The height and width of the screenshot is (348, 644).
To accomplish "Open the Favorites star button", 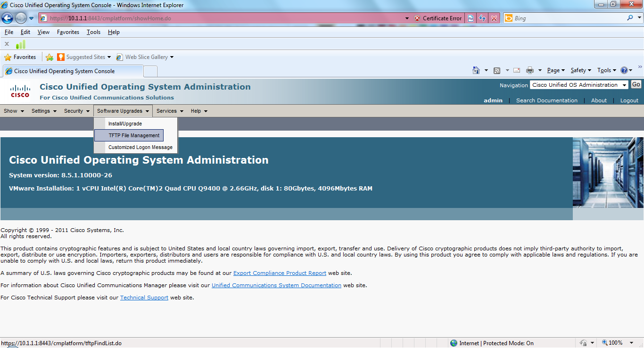I will (20, 57).
